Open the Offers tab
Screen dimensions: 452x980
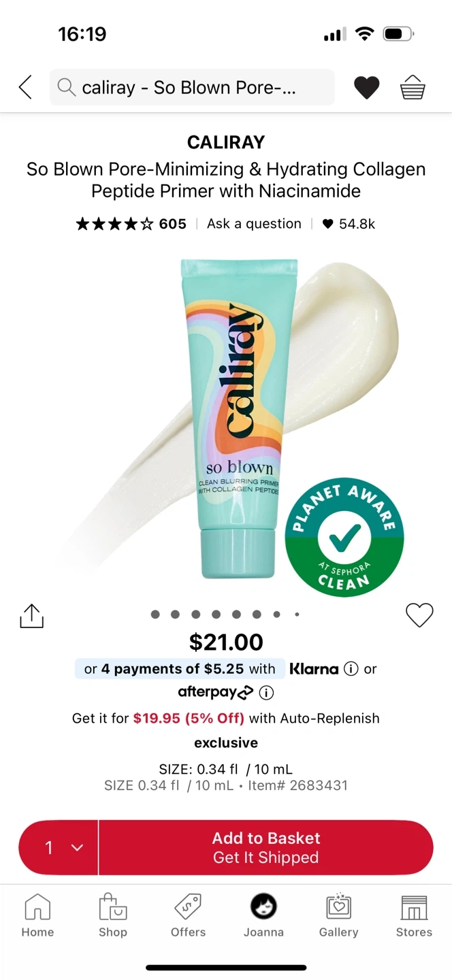pos(188,916)
